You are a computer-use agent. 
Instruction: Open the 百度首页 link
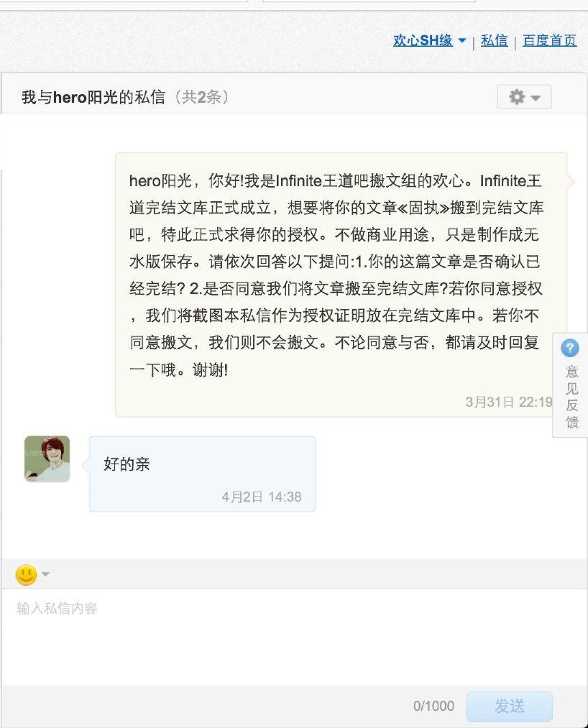550,40
